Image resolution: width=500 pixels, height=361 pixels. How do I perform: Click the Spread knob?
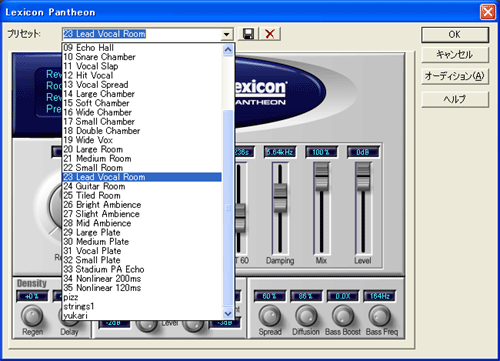point(270,316)
